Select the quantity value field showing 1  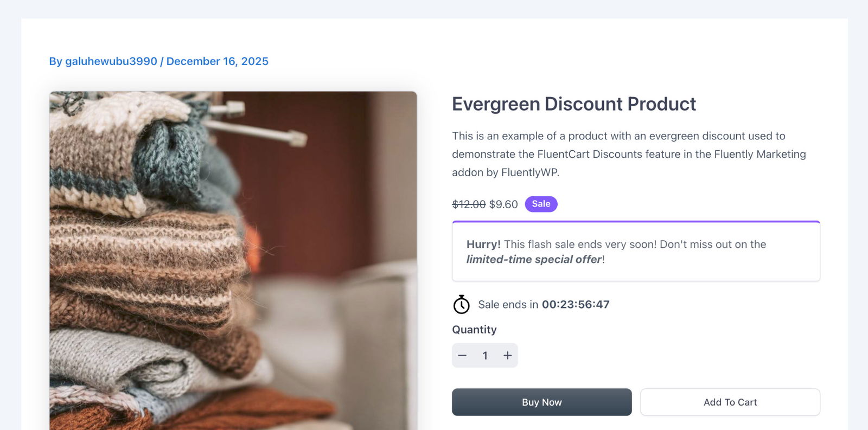[x=485, y=355]
